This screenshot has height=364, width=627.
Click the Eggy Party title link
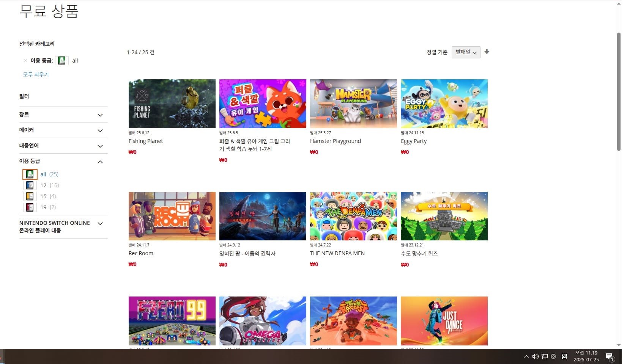click(x=414, y=141)
